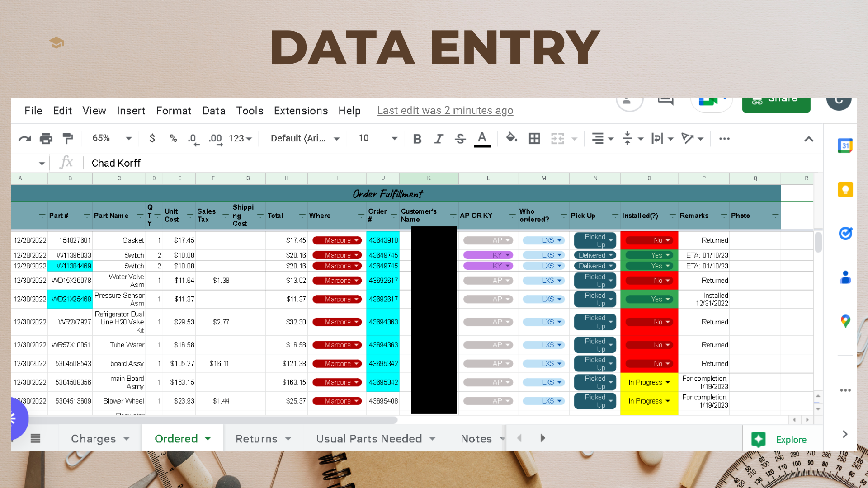This screenshot has height=488, width=868.
Task: Open Google Calendar in side panel
Action: [845, 145]
